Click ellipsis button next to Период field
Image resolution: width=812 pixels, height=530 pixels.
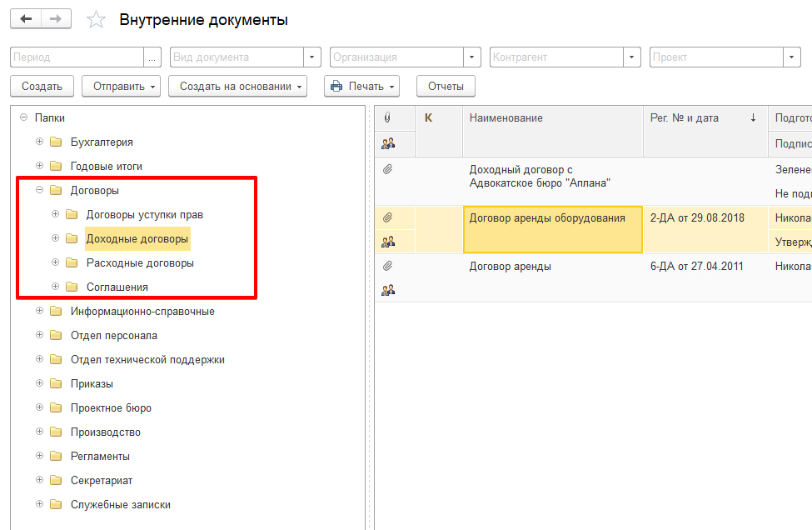pos(152,57)
